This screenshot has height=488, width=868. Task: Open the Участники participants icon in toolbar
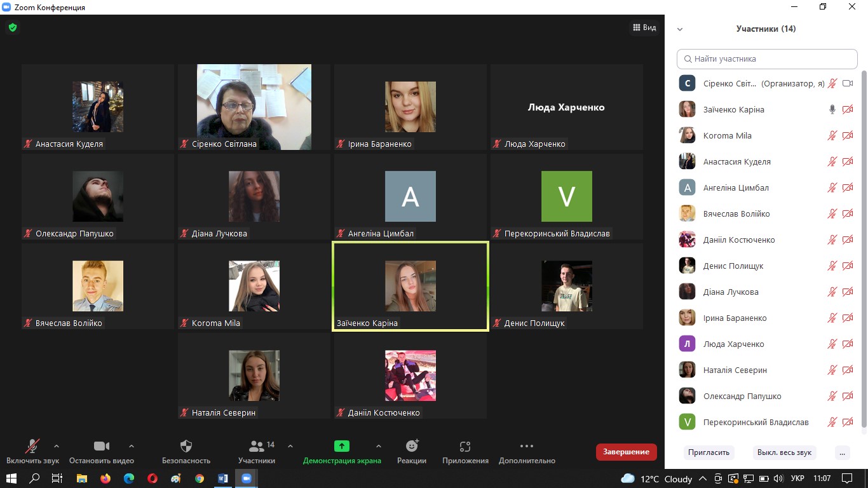(x=257, y=446)
